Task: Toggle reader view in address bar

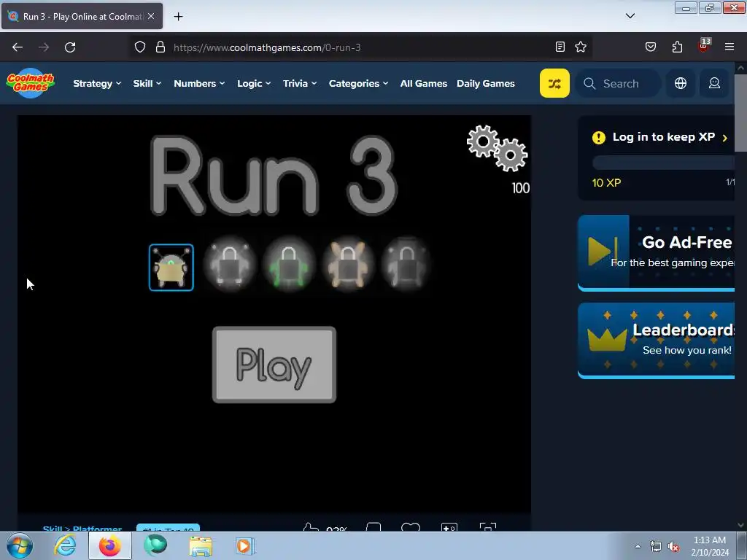Action: (x=560, y=47)
